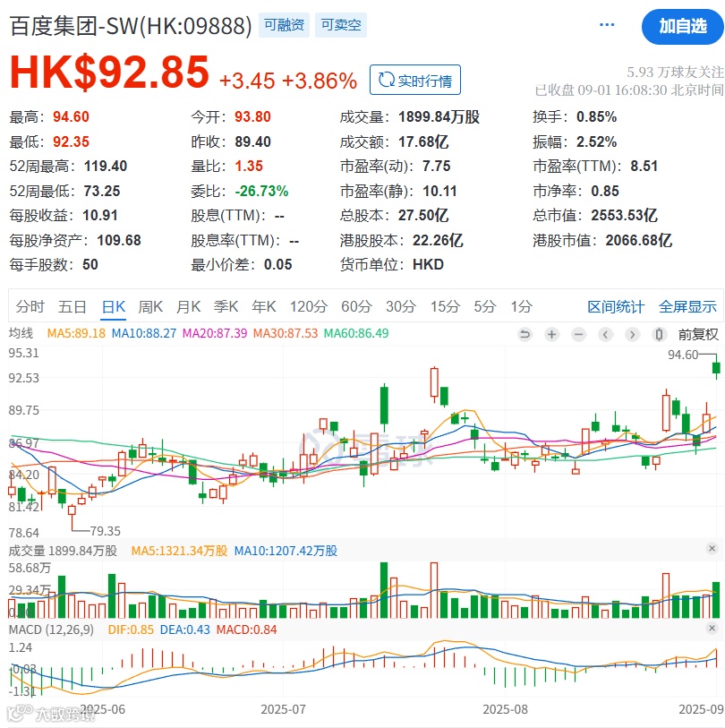The height and width of the screenshot is (728, 725).
Task: Click the DEA:0.43 value
Action: click(184, 630)
